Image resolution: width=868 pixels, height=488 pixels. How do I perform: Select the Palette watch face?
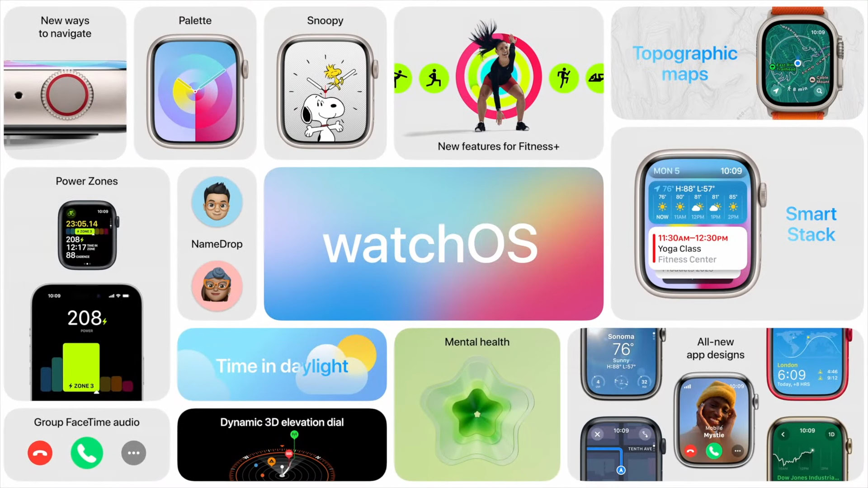tap(195, 93)
